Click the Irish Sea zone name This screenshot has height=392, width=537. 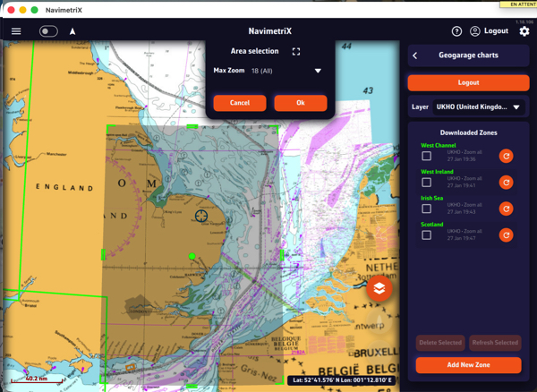432,198
